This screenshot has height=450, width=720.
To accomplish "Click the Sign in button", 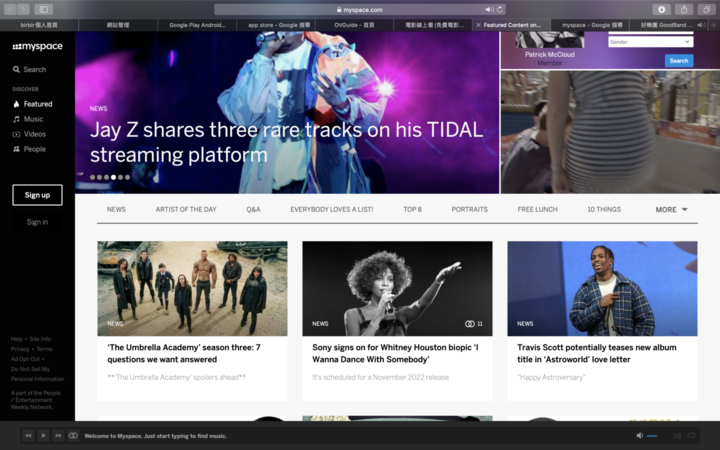I will [37, 222].
